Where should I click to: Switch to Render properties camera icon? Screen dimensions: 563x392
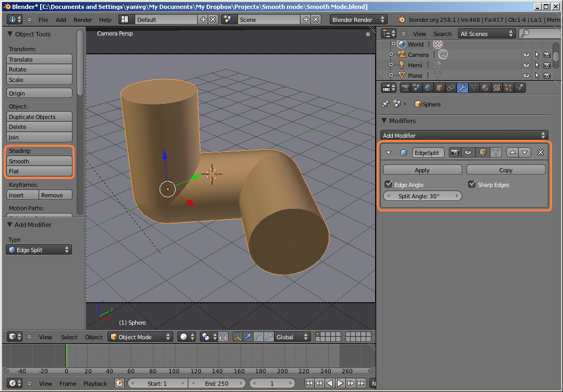tap(405, 88)
